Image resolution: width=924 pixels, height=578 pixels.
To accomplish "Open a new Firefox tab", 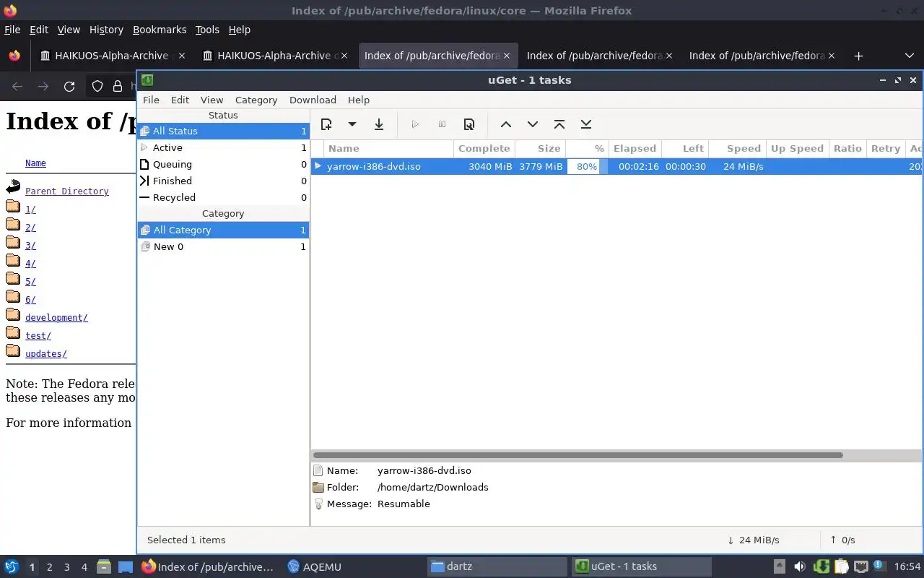I will click(858, 56).
